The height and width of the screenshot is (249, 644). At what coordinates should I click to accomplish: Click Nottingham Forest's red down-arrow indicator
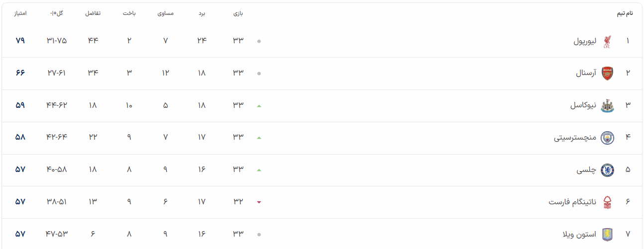[259, 202]
